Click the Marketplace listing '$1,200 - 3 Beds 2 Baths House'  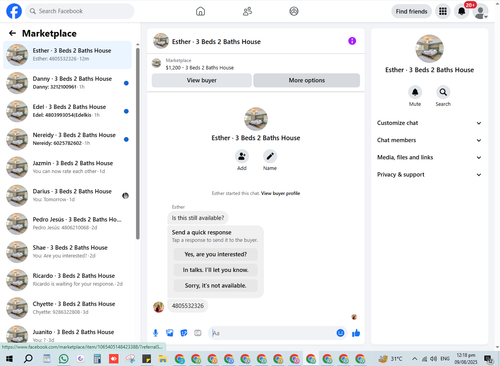pyautogui.click(x=200, y=68)
